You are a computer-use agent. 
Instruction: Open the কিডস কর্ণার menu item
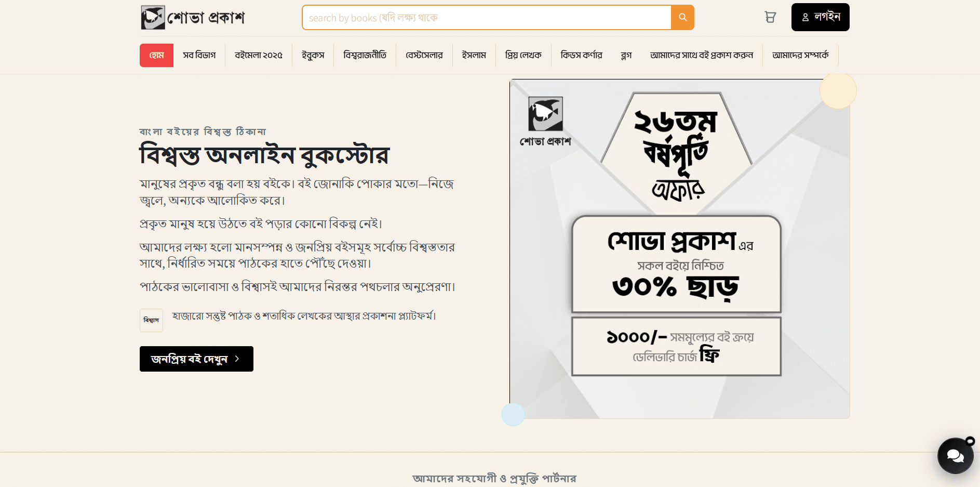click(582, 56)
